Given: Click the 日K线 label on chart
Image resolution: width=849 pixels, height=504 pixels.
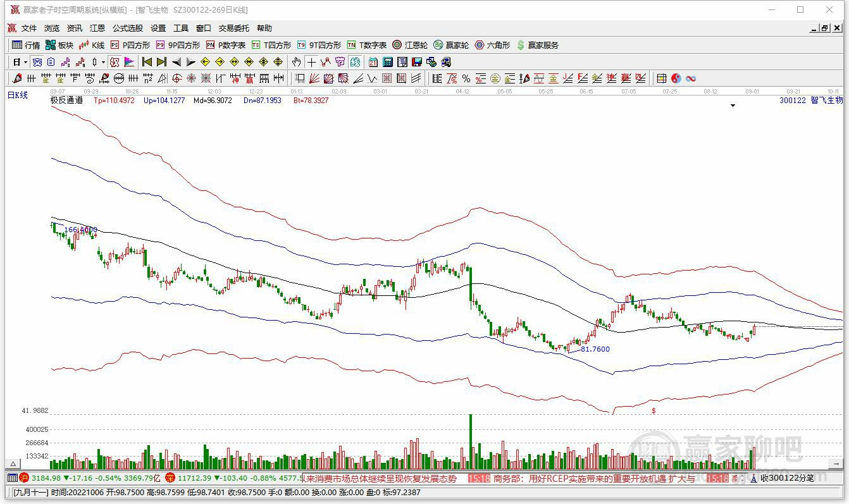Looking at the screenshot, I should tap(18, 95).
